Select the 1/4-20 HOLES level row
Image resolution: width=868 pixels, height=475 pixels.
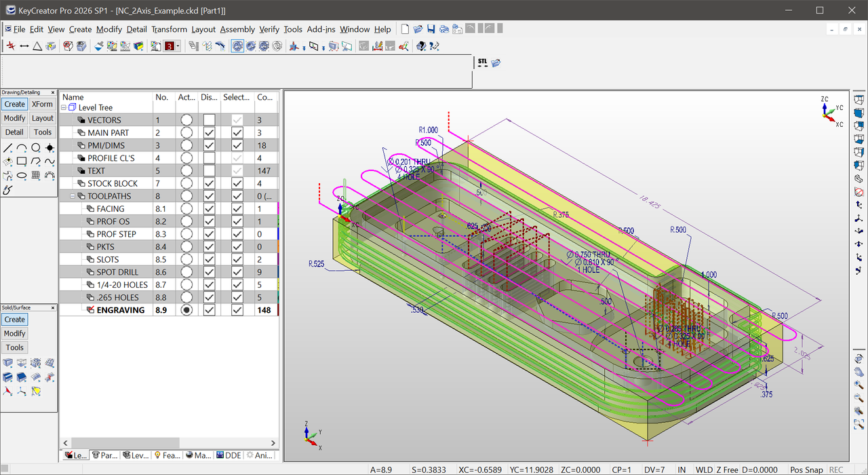click(169, 285)
